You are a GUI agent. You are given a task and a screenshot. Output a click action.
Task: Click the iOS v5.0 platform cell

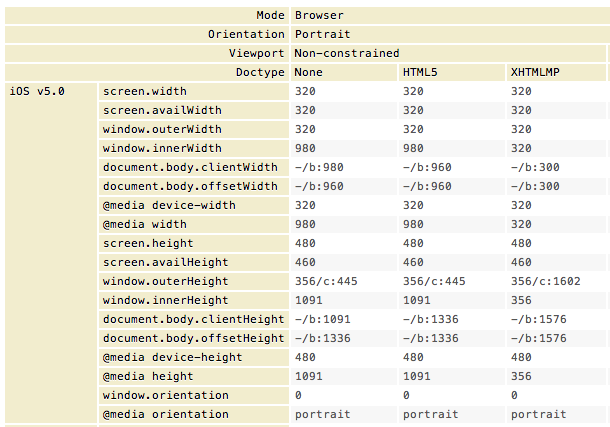click(x=38, y=91)
